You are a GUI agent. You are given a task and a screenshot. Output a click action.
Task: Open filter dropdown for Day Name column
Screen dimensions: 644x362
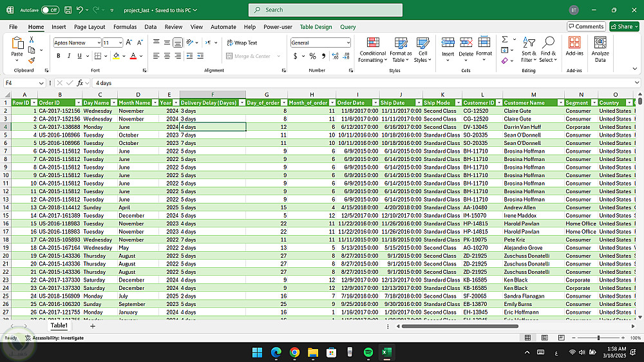[x=114, y=102]
